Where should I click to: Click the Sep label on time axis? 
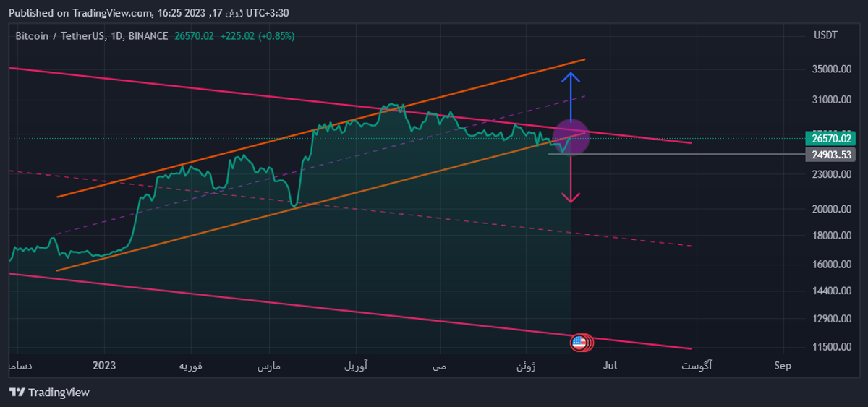(x=782, y=366)
